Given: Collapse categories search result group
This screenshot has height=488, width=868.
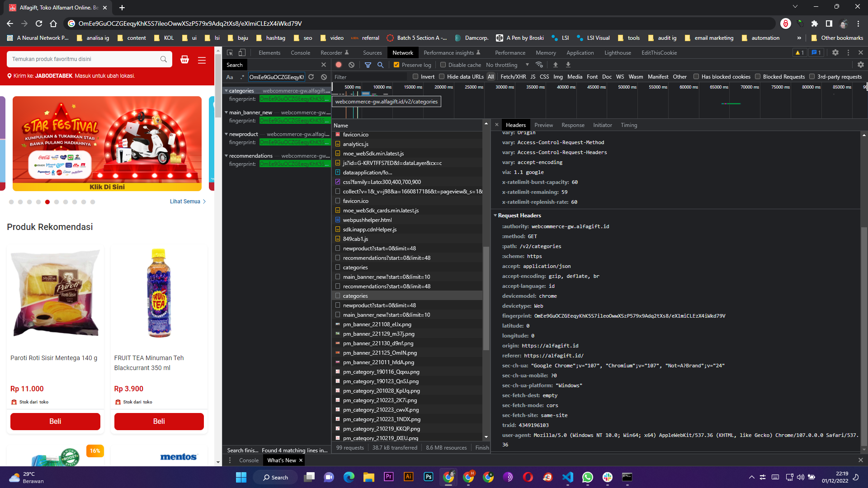Looking at the screenshot, I should pyautogui.click(x=226, y=91).
